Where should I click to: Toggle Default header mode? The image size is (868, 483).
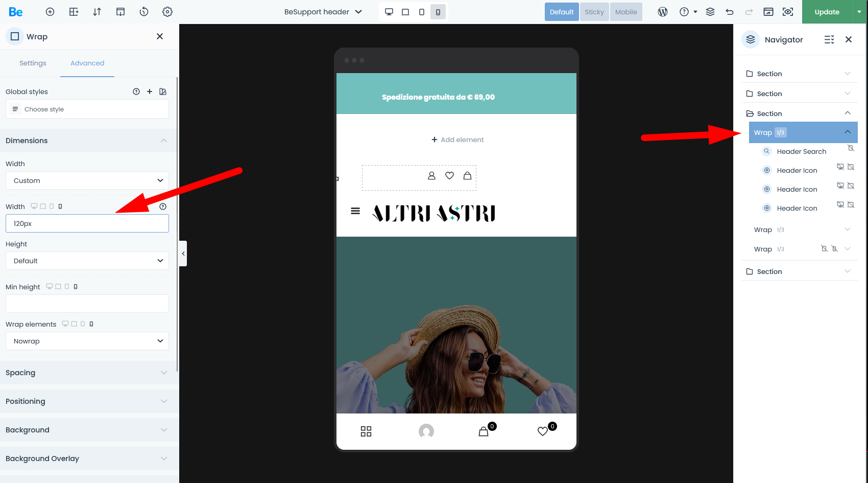coord(562,12)
